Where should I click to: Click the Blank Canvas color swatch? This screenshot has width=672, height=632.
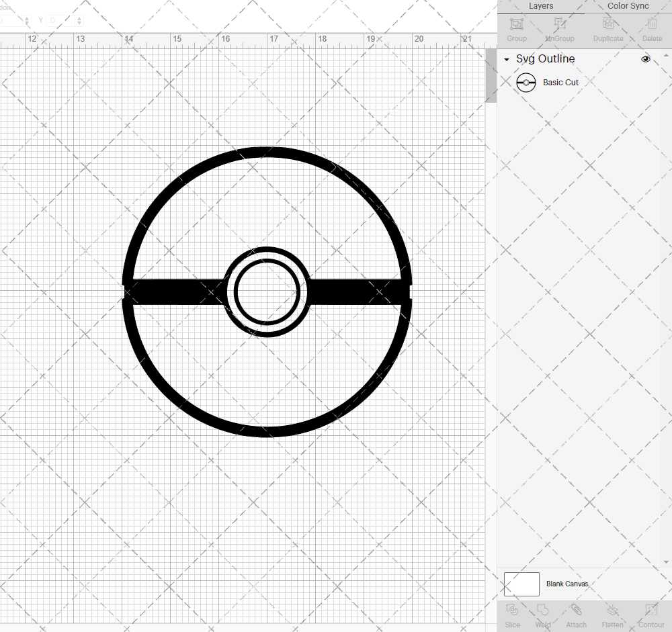pyautogui.click(x=521, y=584)
